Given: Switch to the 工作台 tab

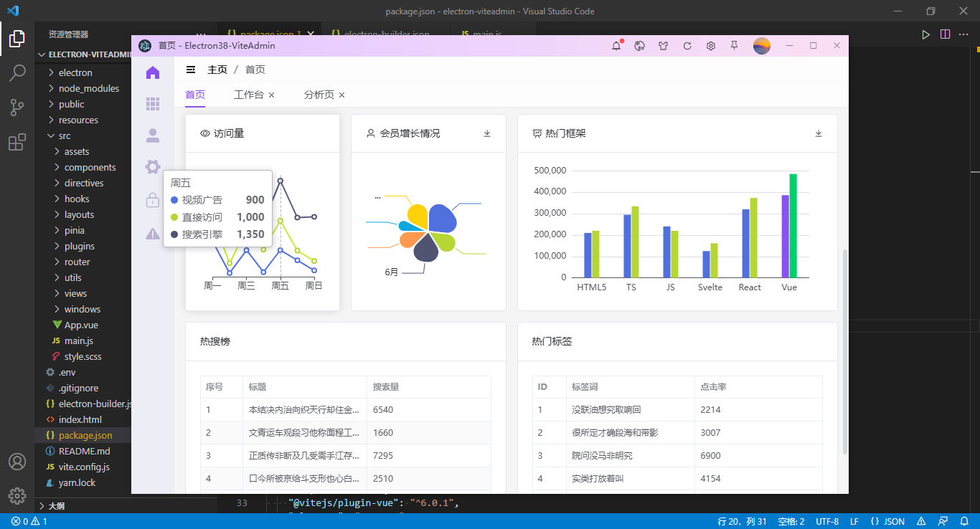Looking at the screenshot, I should tap(248, 95).
